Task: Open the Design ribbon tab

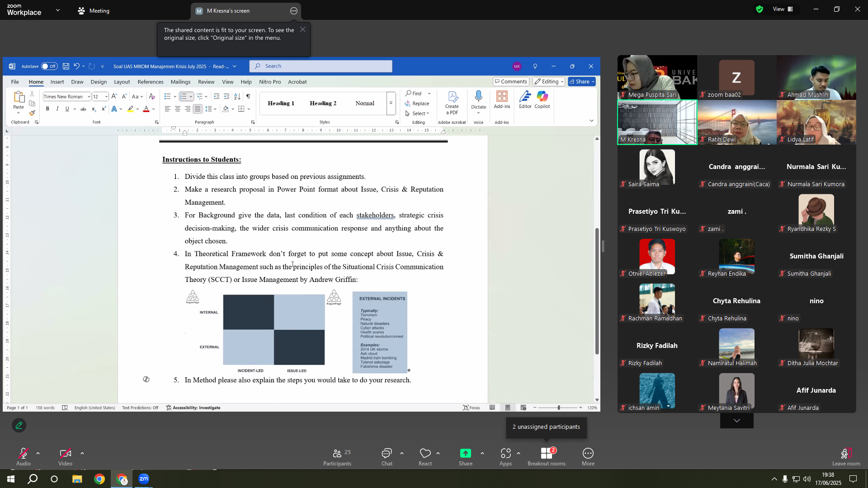Action: pyautogui.click(x=99, y=82)
